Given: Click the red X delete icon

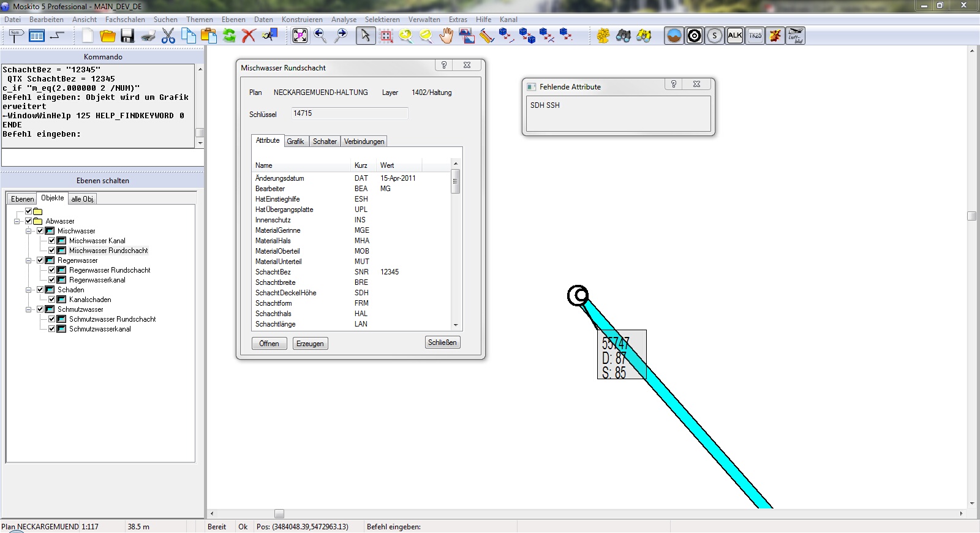Looking at the screenshot, I should [249, 36].
